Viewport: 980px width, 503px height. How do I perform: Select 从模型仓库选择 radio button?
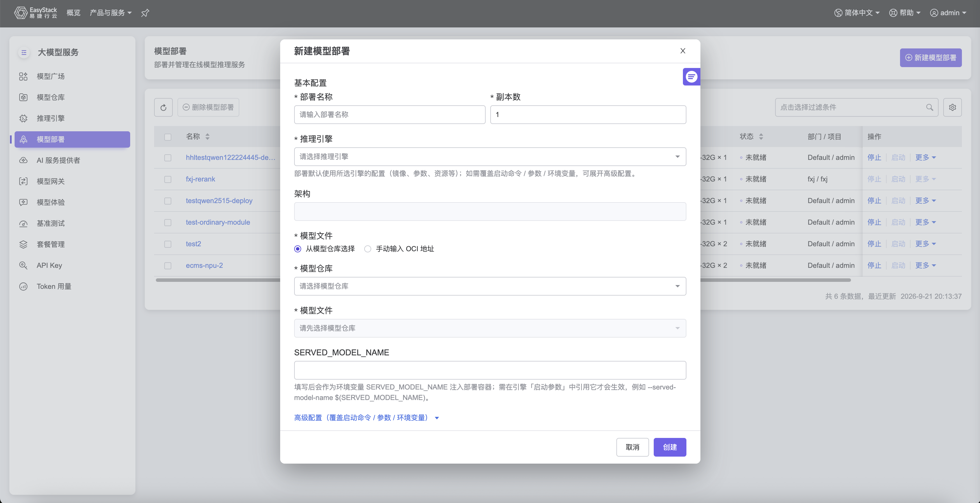297,249
